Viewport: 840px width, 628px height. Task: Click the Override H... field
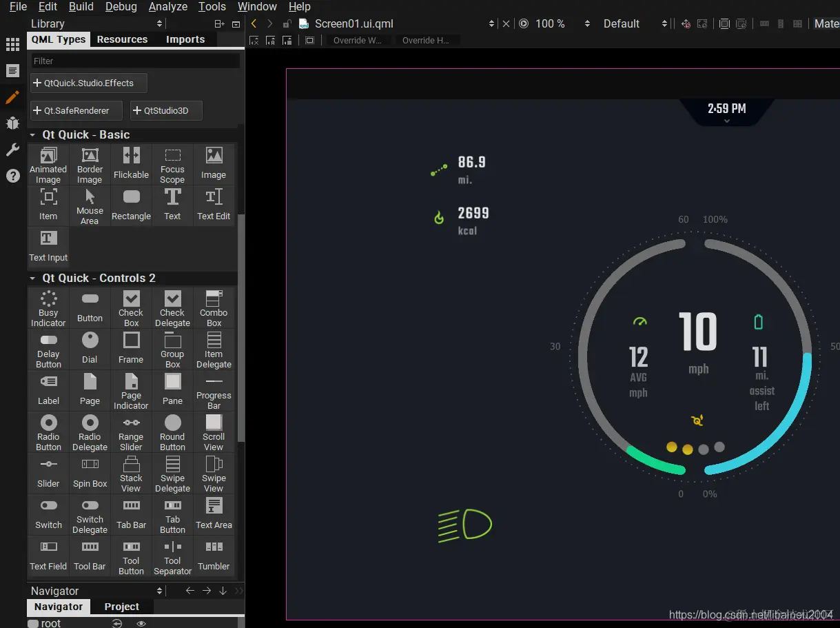tap(426, 40)
